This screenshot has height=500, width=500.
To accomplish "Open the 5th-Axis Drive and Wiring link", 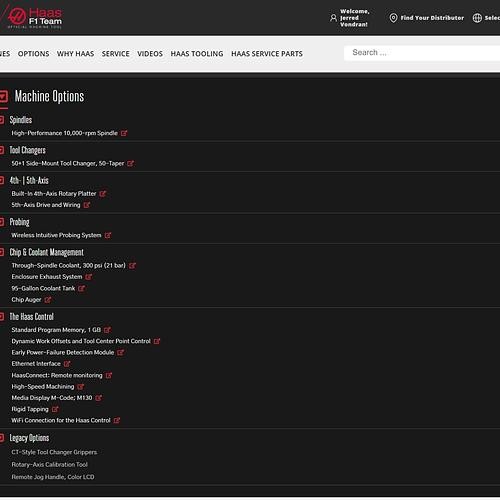I will (x=46, y=205).
